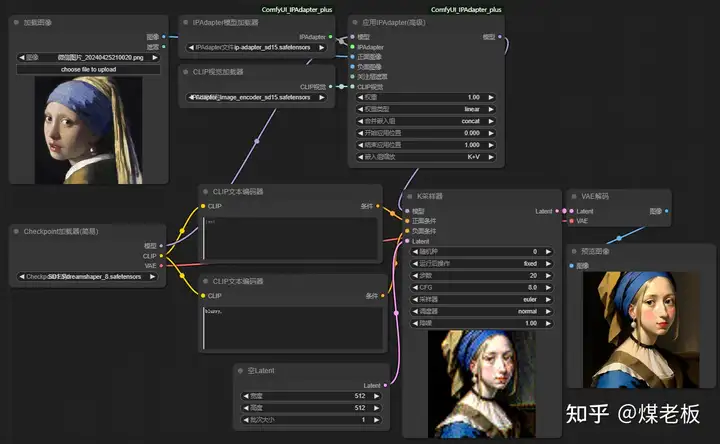
Task: Decrease the 权重 1.00 weight with its left arrow
Action: coord(360,97)
